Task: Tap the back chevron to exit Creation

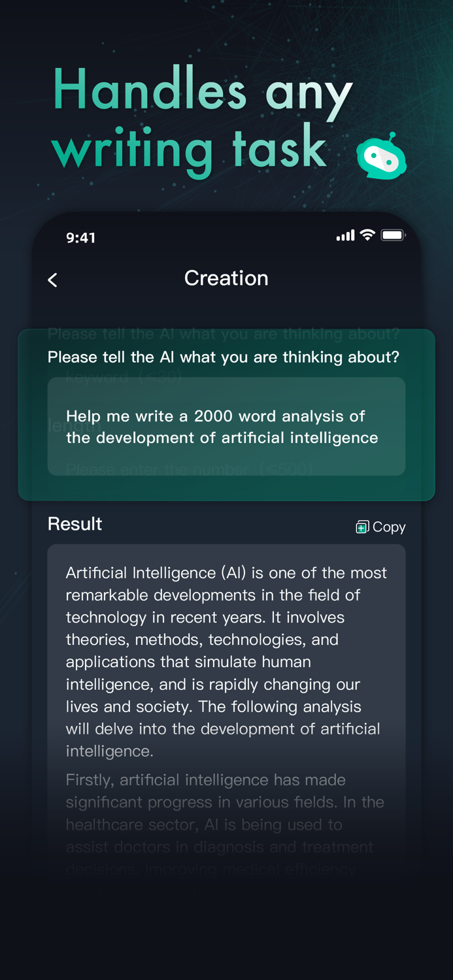Action: click(52, 280)
